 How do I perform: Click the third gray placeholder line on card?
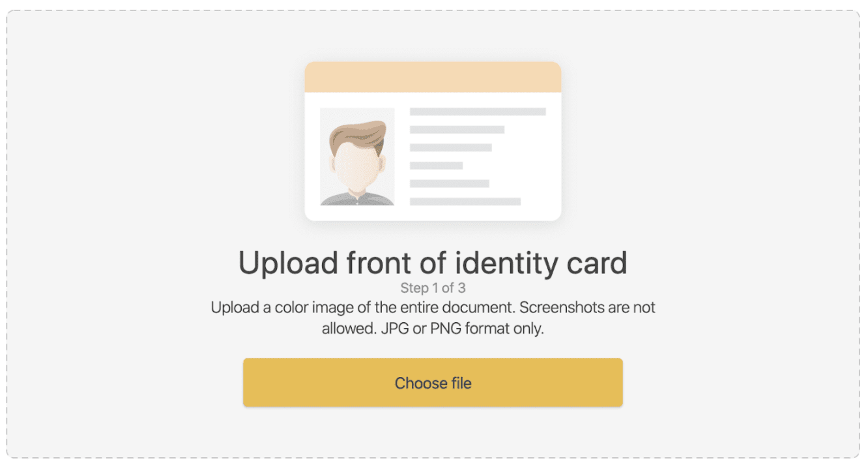pyautogui.click(x=450, y=147)
